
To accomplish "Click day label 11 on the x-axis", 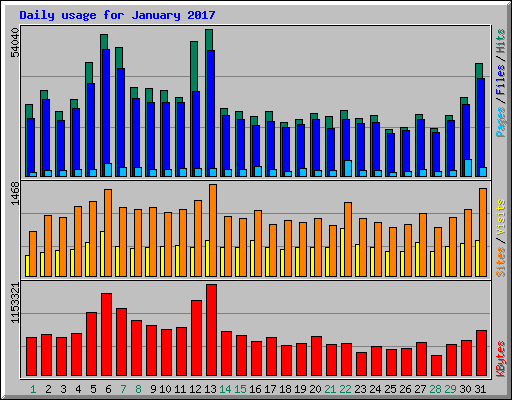I will pos(180,389).
